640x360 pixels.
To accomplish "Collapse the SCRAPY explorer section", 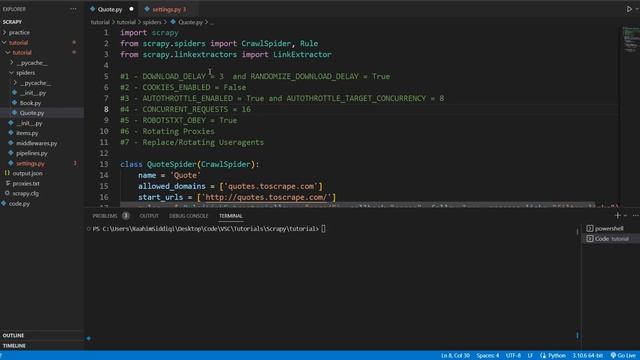I will point(12,22).
